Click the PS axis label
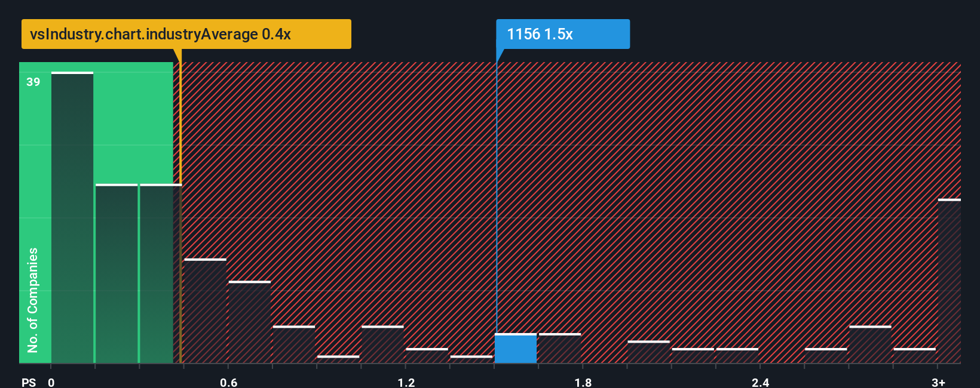 tap(29, 382)
